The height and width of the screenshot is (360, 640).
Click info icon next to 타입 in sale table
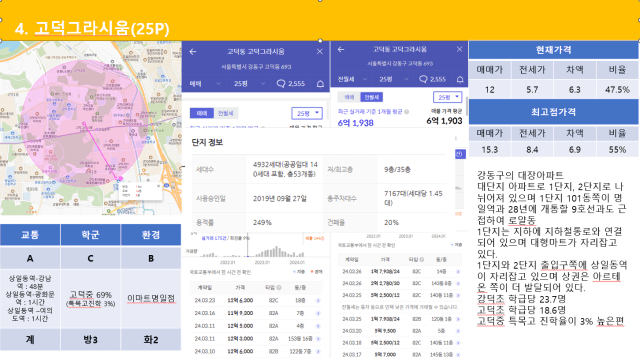pyautogui.click(x=279, y=287)
